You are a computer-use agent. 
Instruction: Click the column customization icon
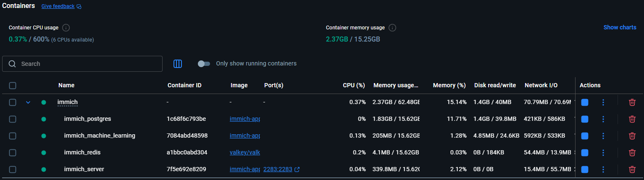tap(178, 64)
